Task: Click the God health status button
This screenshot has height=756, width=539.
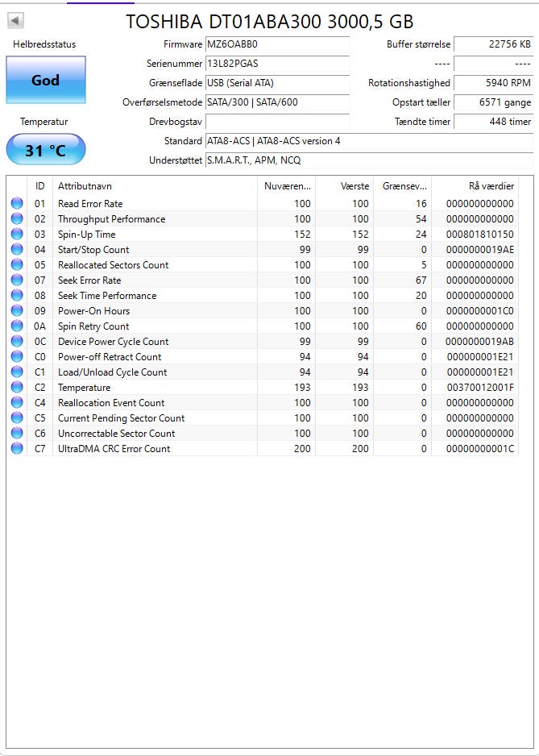Action: point(46,80)
